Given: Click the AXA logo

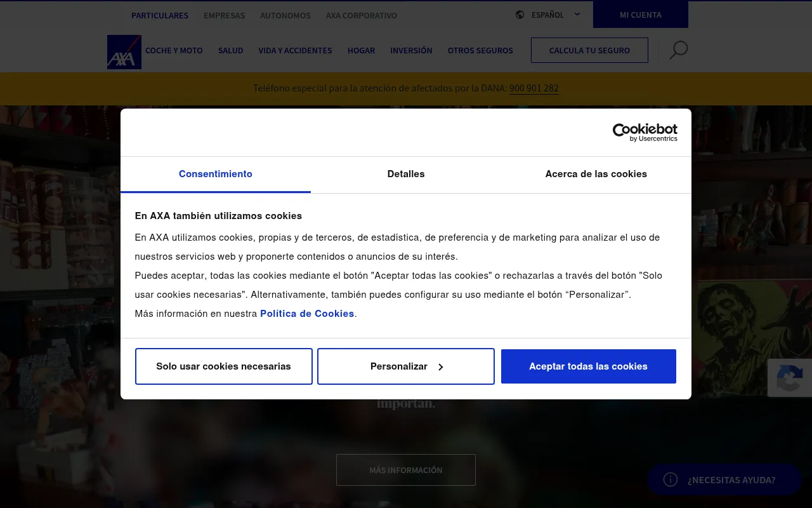Looking at the screenshot, I should pyautogui.click(x=124, y=52).
